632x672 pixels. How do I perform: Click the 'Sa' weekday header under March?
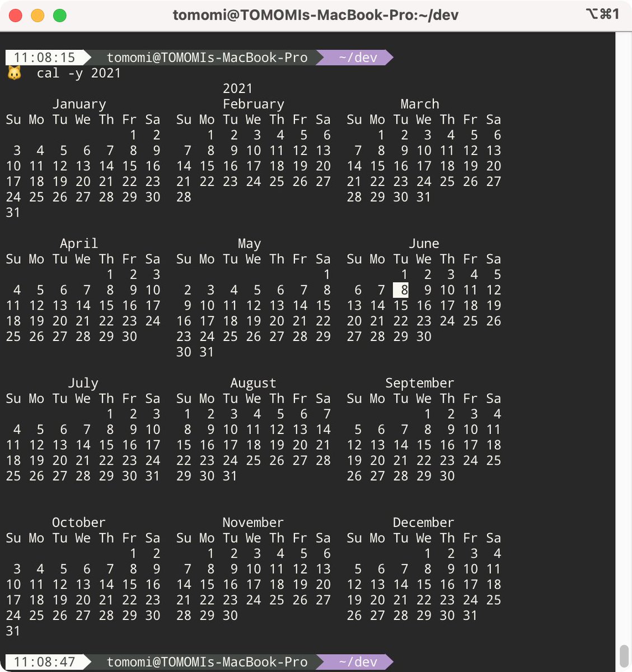[x=494, y=120]
